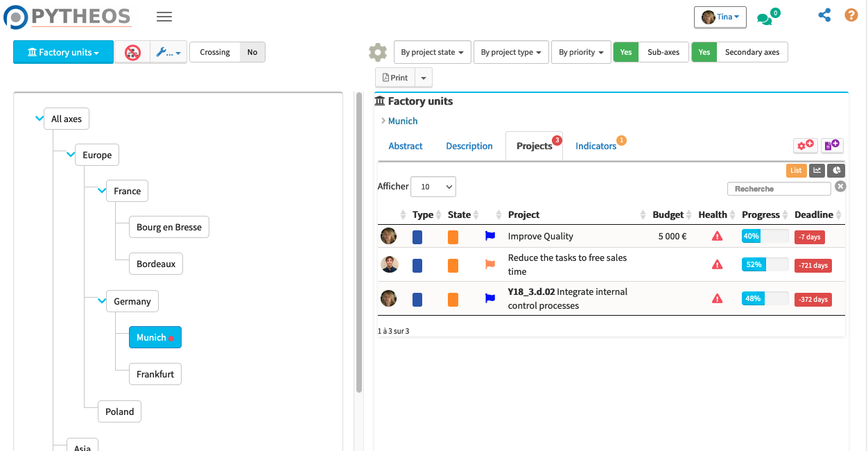Image resolution: width=868 pixels, height=451 pixels.
Task: Switch to pie chart view
Action: click(837, 170)
